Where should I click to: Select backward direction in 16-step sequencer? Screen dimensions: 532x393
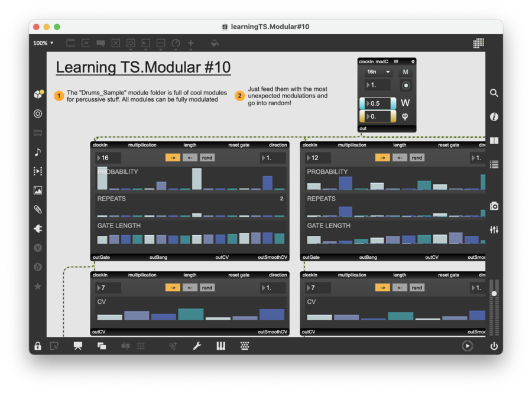(190, 158)
